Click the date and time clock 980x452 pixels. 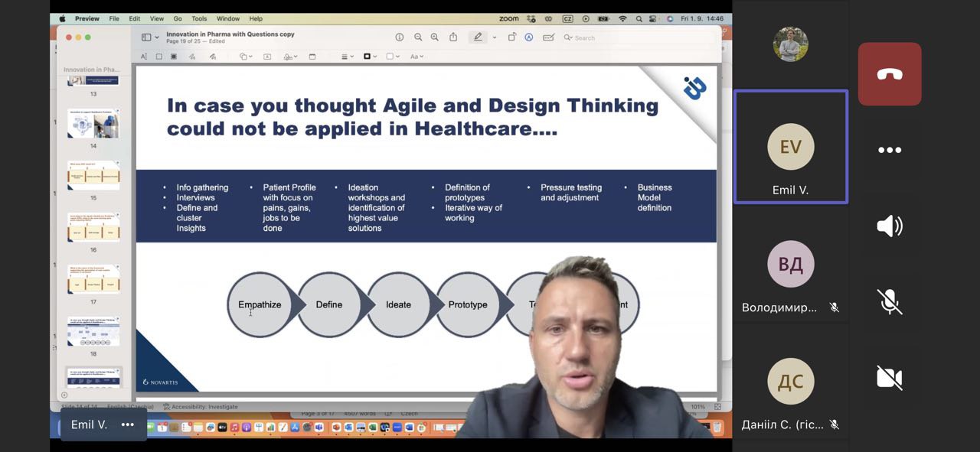(x=702, y=18)
